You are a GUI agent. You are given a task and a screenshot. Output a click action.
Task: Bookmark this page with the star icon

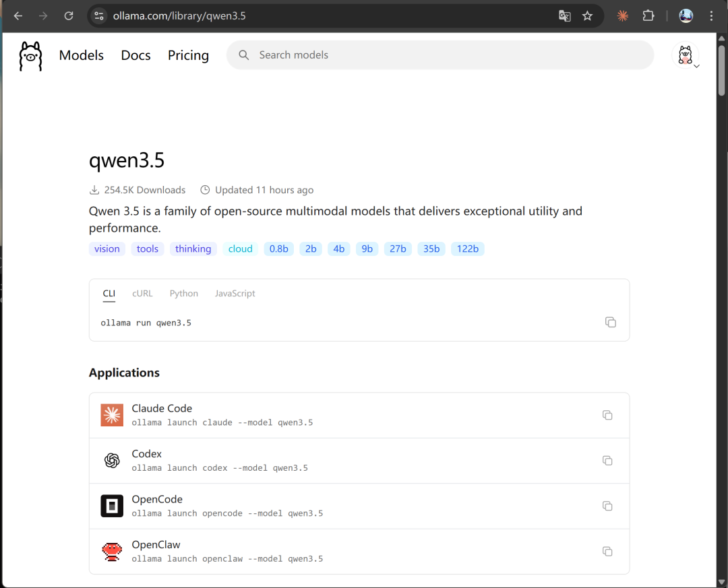tap(587, 15)
